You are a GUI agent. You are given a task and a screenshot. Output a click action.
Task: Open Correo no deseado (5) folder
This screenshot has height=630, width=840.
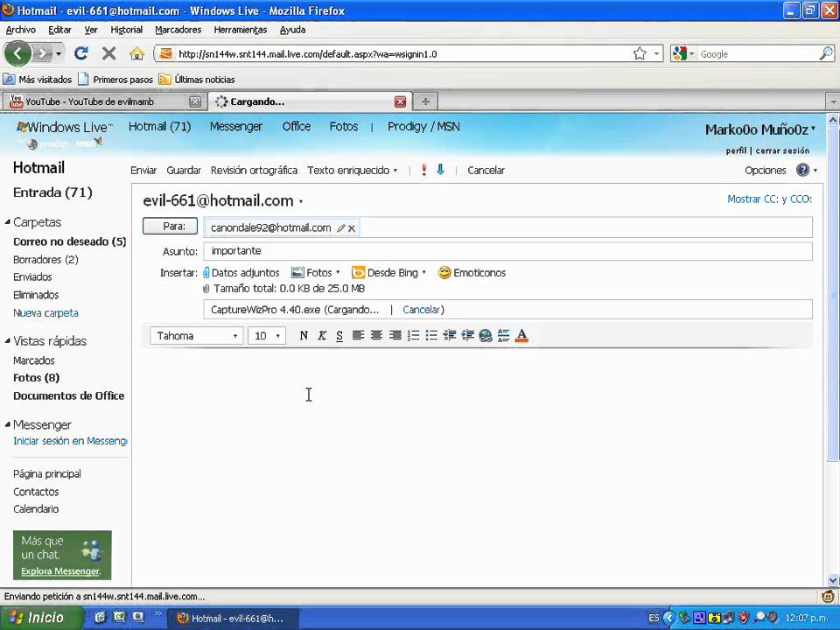[x=70, y=241]
